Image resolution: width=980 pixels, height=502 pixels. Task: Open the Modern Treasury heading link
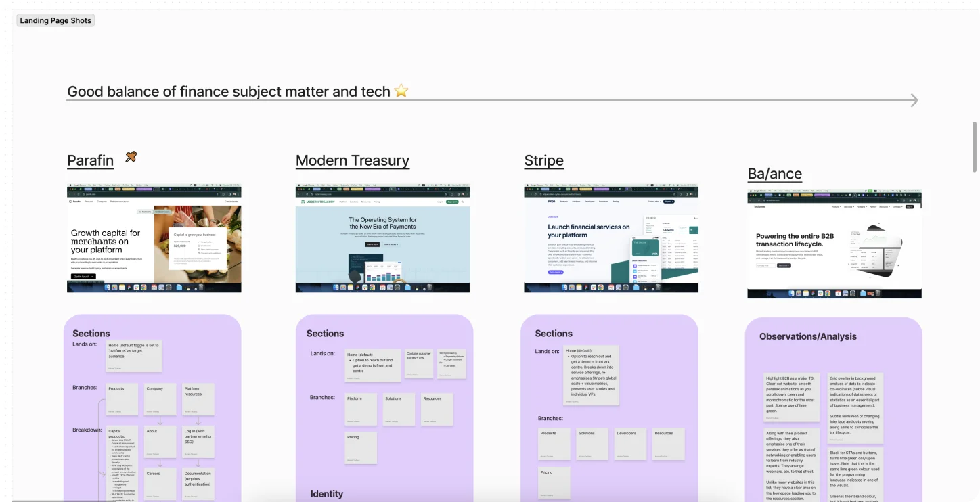tap(352, 161)
